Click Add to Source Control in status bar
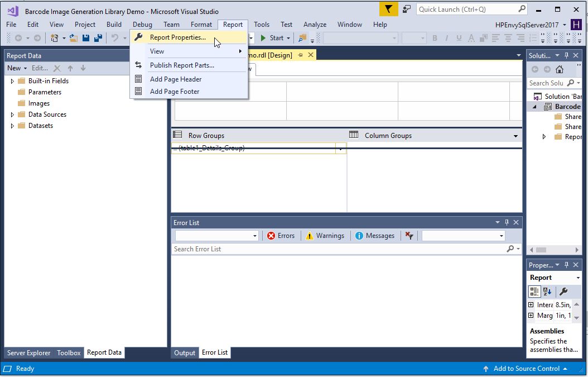Image resolution: width=588 pixels, height=377 pixels. coord(525,369)
